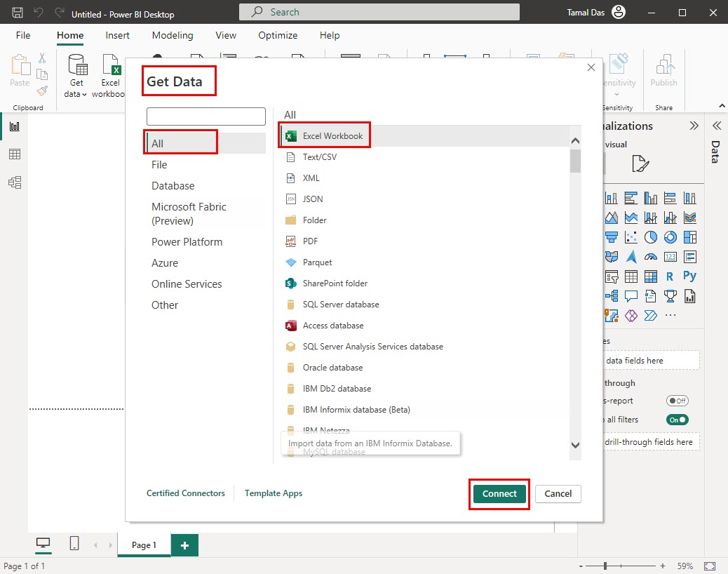This screenshot has height=574, width=728.
Task: Collapse the Visualizations pane double chevron
Action: click(x=694, y=126)
